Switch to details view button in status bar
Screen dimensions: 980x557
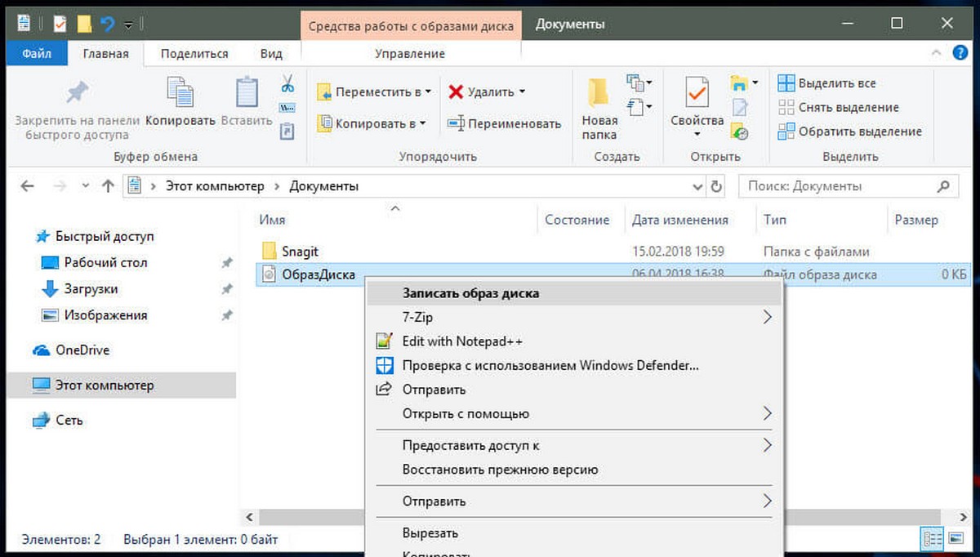pyautogui.click(x=932, y=539)
